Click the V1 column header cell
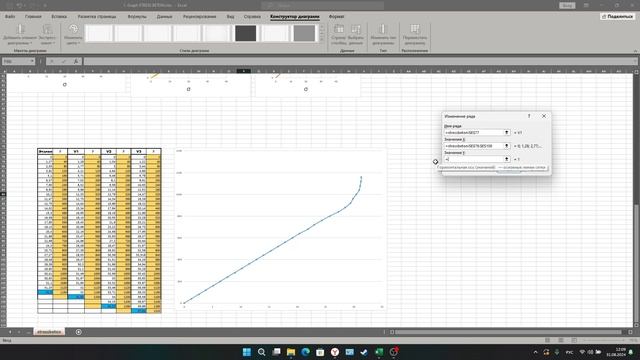Image resolution: width=640 pixels, height=360 pixels. pos(76,151)
